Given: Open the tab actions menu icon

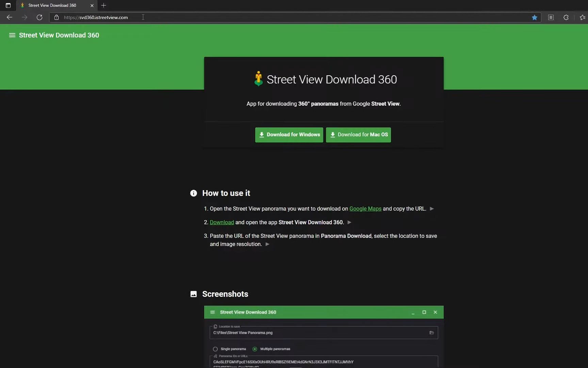Looking at the screenshot, I should point(8,5).
